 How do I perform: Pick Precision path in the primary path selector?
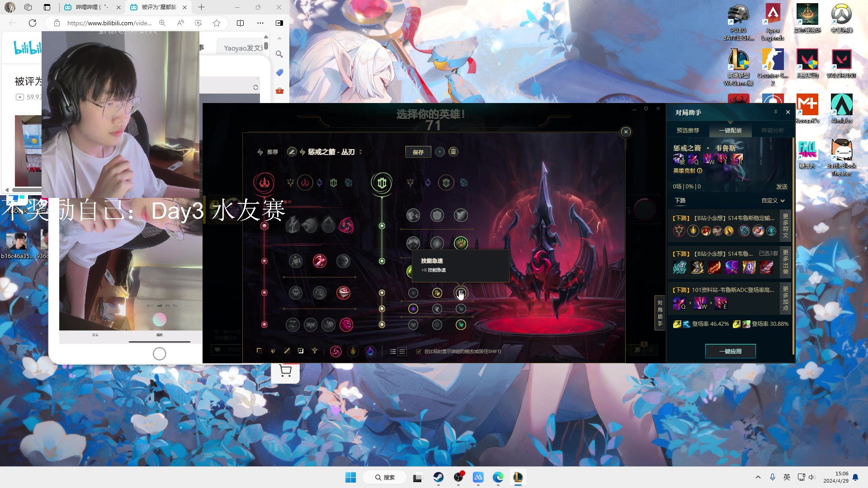pos(291,183)
